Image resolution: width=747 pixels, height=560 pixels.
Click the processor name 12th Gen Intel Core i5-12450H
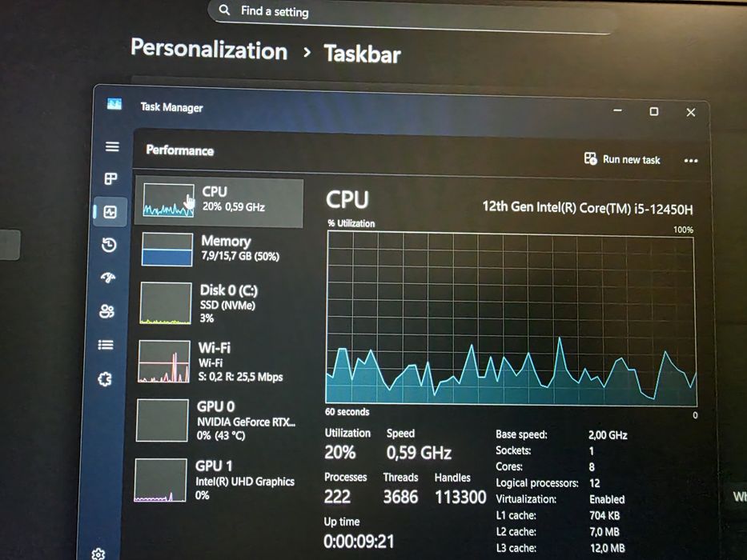[x=588, y=208]
